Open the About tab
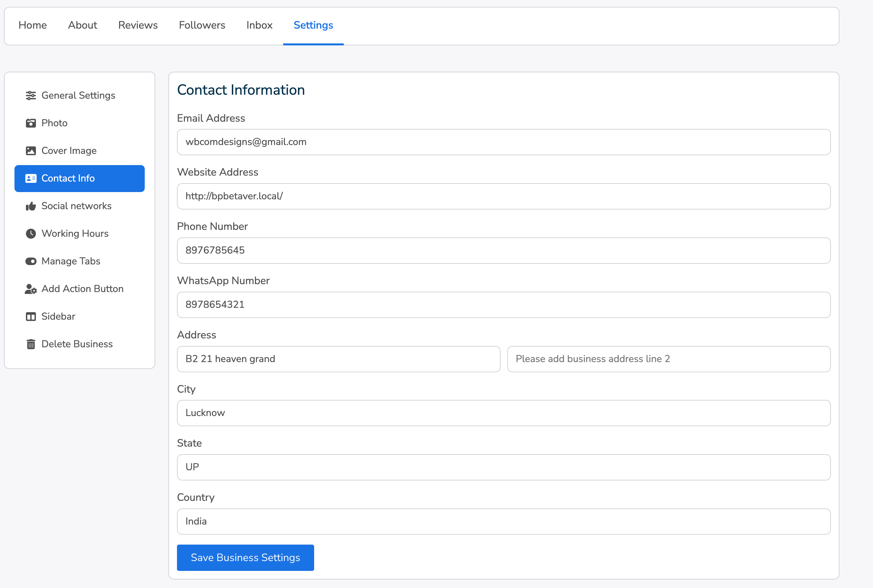873x588 pixels. pyautogui.click(x=82, y=25)
